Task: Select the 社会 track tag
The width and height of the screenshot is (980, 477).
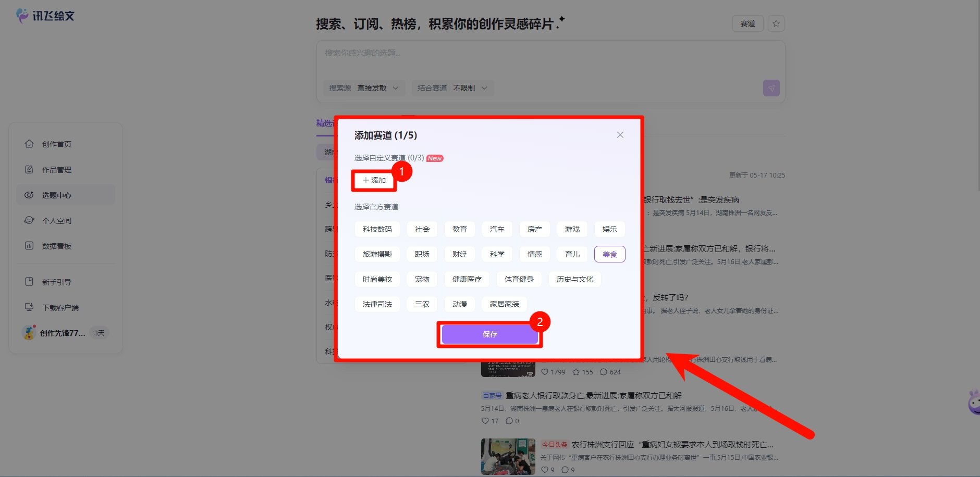Action: 422,229
